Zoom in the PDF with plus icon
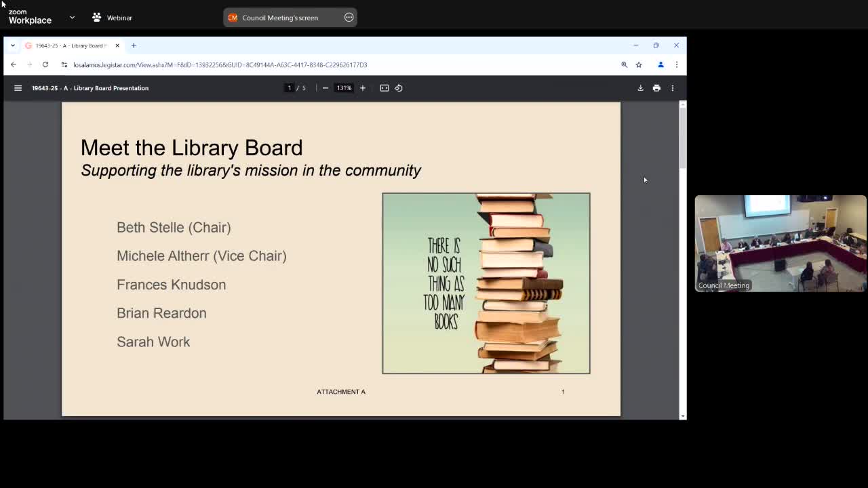This screenshot has height=488, width=868. click(x=363, y=88)
